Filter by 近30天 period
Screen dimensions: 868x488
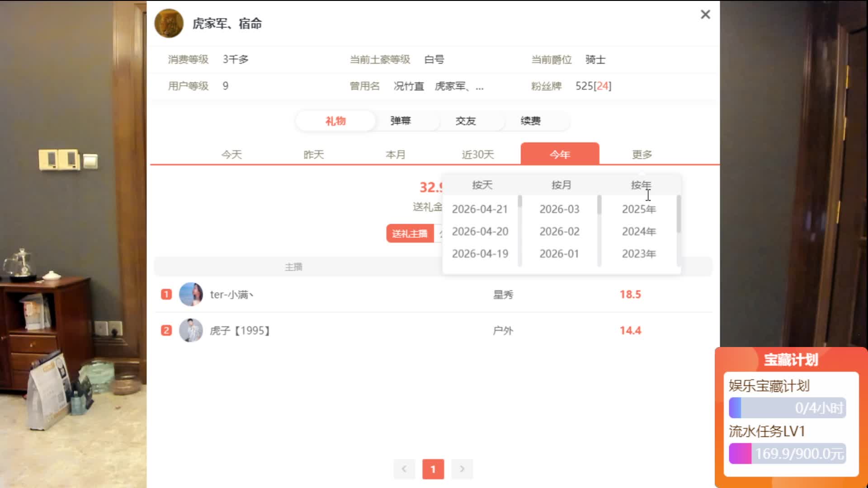pos(478,155)
